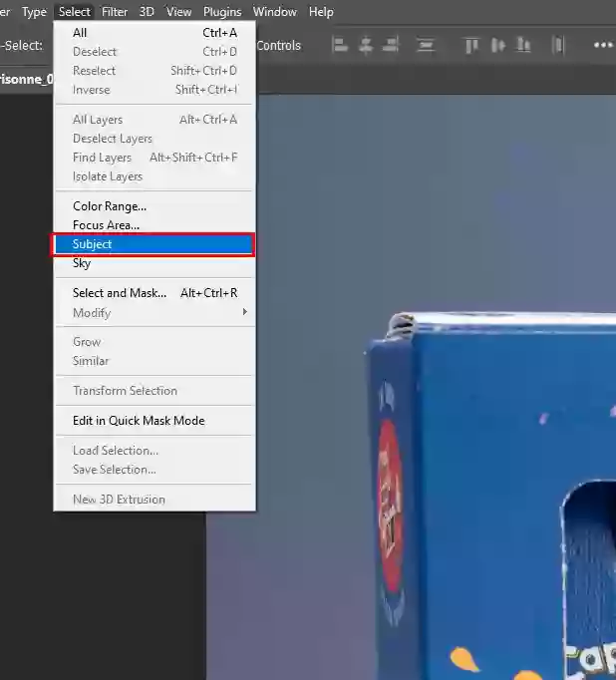
Task: Open the Plugins menu
Action: click(x=222, y=12)
